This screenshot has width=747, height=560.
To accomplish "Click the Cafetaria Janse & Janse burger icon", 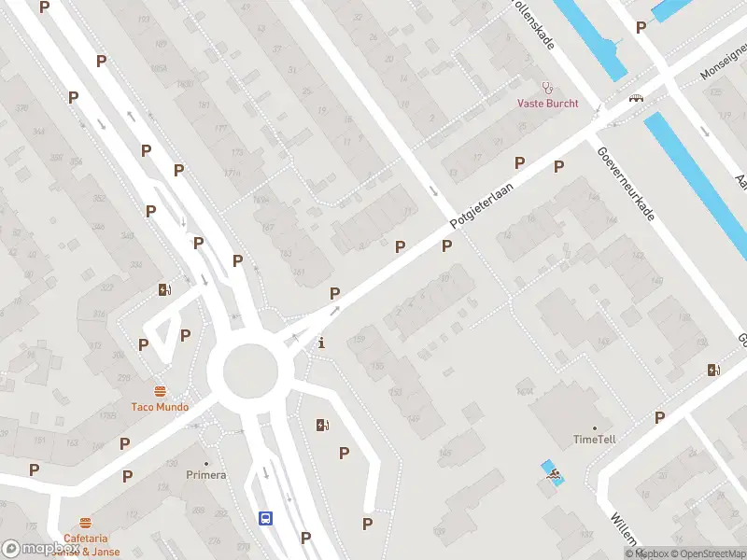I will [x=85, y=523].
